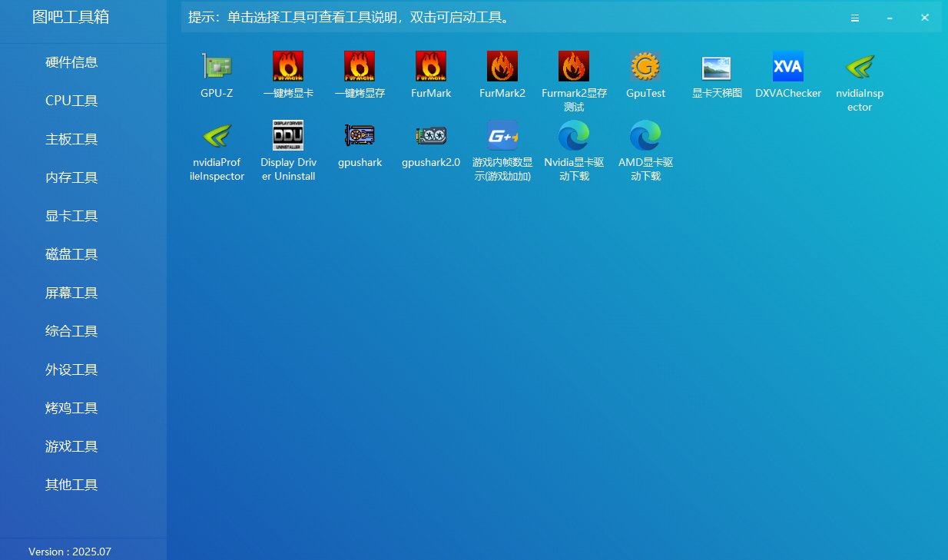Choose the FurMark tool icon
Image resolution: width=948 pixels, height=560 pixels.
(431, 67)
